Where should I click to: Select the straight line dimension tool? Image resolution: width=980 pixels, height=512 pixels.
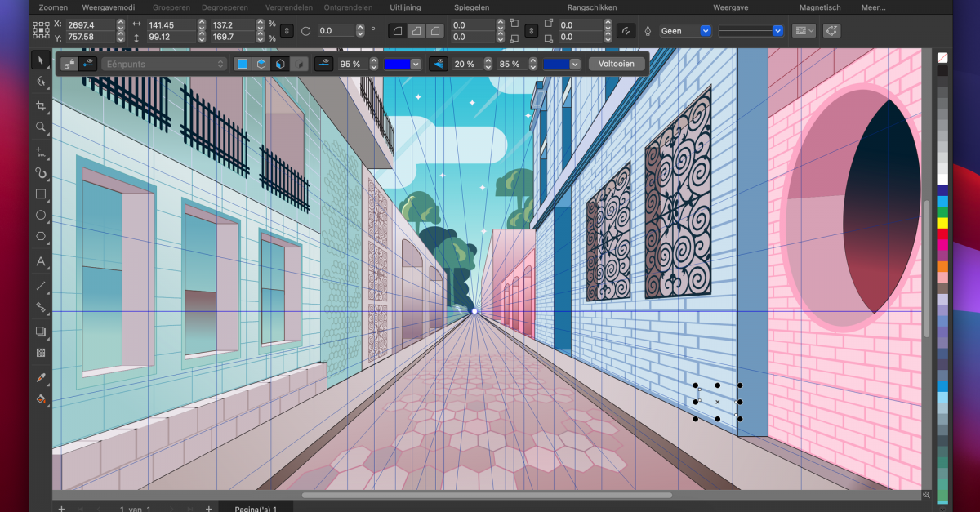click(x=41, y=285)
